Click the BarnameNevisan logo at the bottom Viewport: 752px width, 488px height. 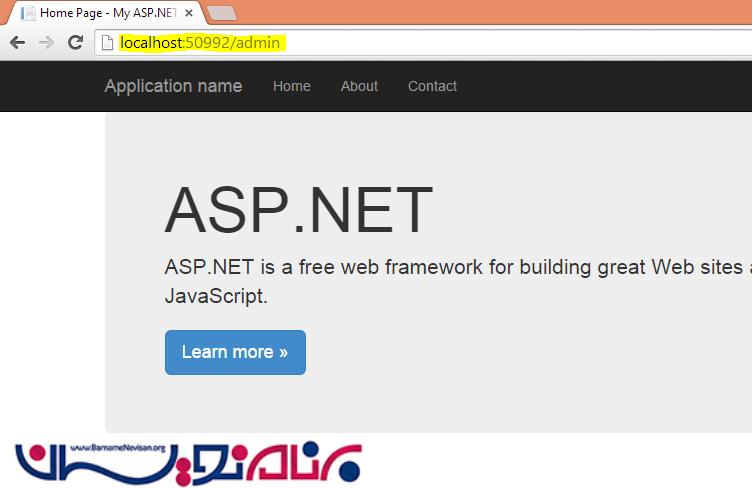[188, 461]
